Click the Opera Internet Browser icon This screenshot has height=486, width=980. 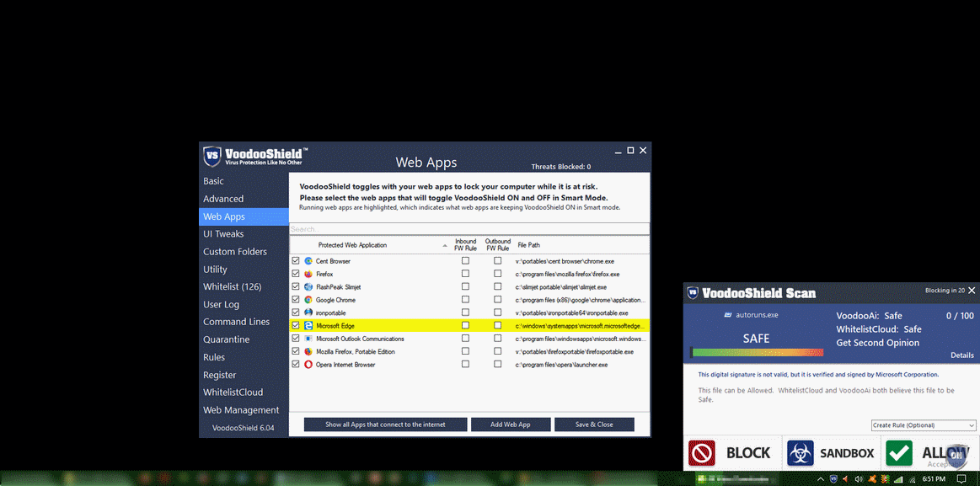coord(308,364)
